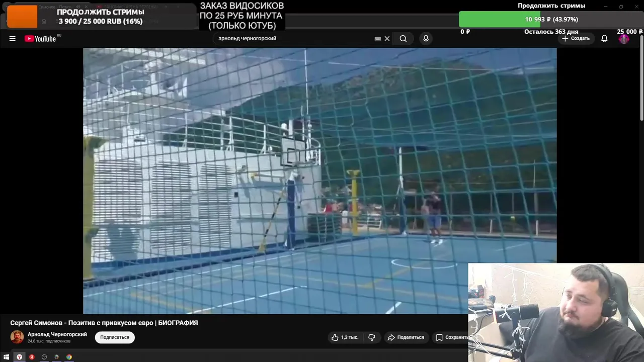Open account avatar menu
This screenshot has height=362, width=644.
click(x=624, y=39)
